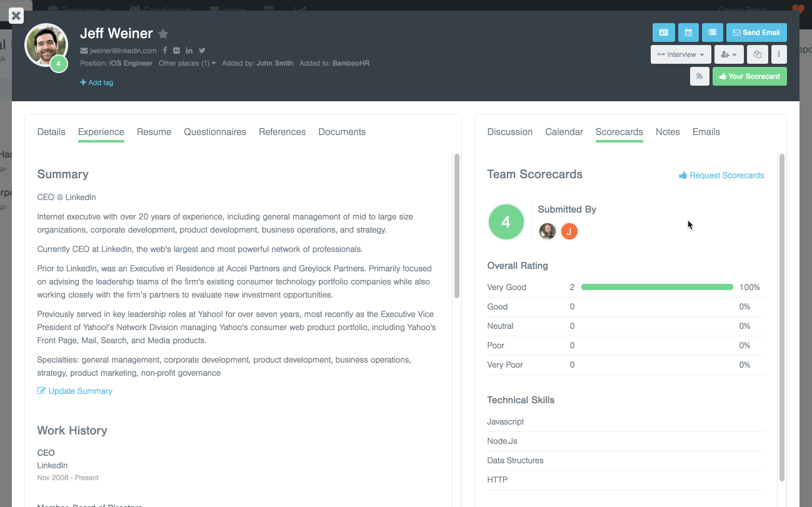The height and width of the screenshot is (507, 812).
Task: Click the large green team score circle
Action: [506, 222]
